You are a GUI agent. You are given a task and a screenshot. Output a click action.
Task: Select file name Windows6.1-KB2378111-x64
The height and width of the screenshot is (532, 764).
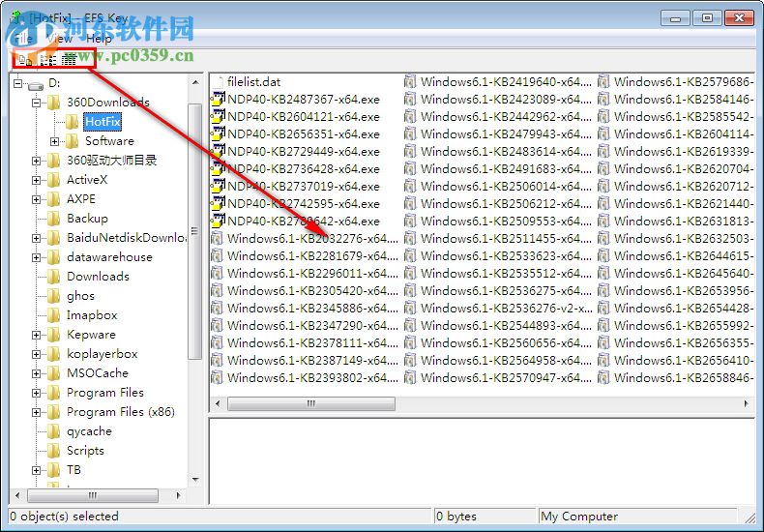[x=312, y=343]
